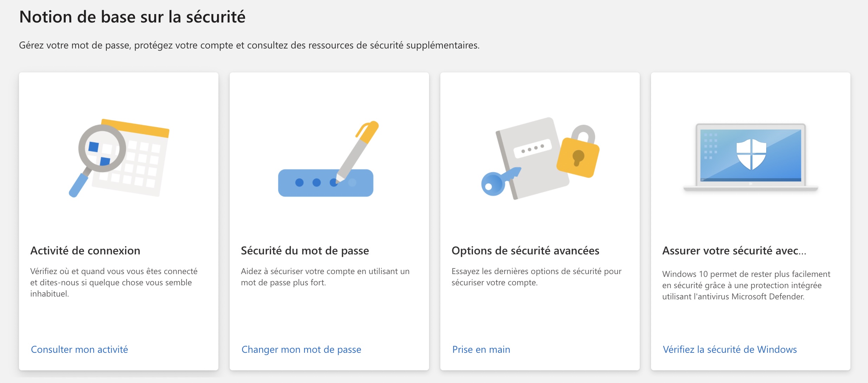Click the magnifying glass in the sign-in activity illustration
This screenshot has height=383, width=868.
pos(101,149)
